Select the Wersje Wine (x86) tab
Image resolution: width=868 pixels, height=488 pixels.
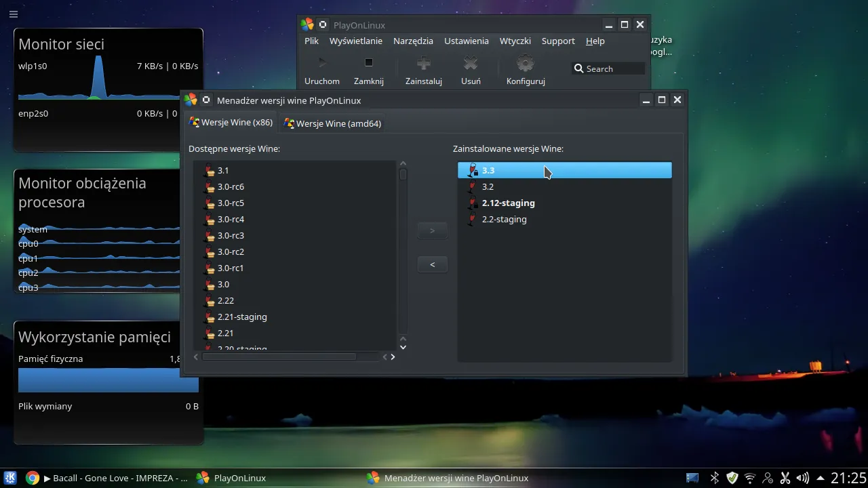[231, 123]
